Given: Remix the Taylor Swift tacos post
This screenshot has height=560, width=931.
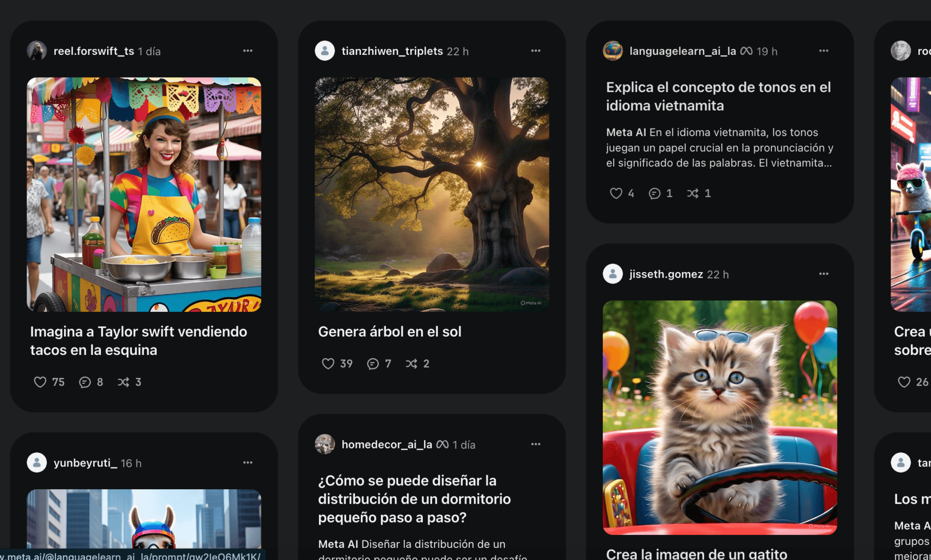Looking at the screenshot, I should click(x=124, y=382).
